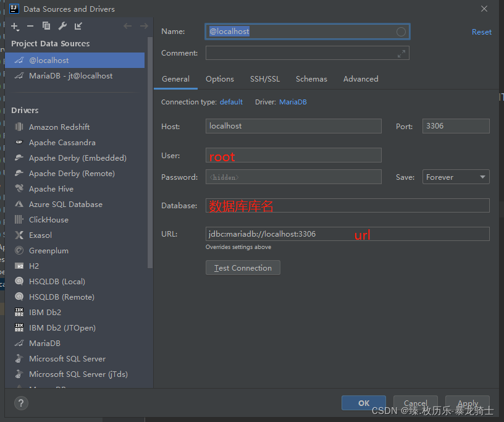Image resolution: width=504 pixels, height=422 pixels.
Task: Add a new data source with plus icon
Action: coord(15,27)
